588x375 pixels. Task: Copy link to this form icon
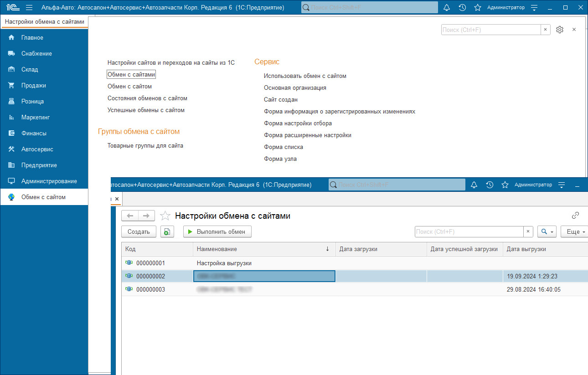pyautogui.click(x=575, y=216)
